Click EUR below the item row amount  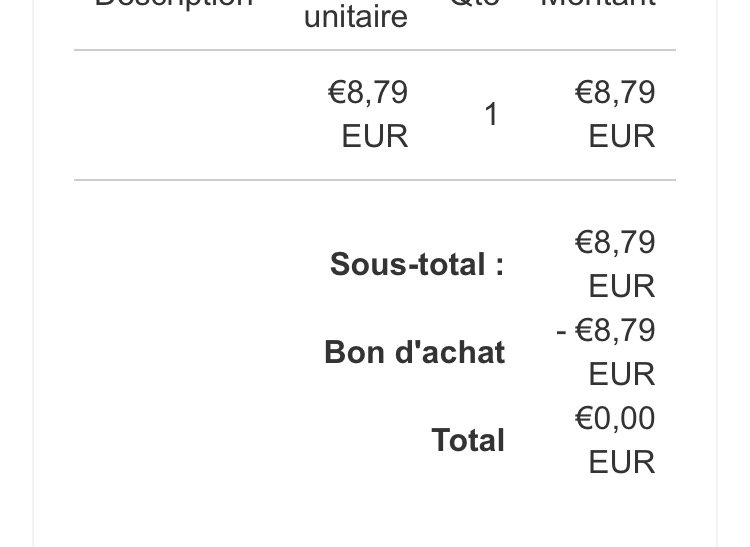pyautogui.click(x=622, y=136)
